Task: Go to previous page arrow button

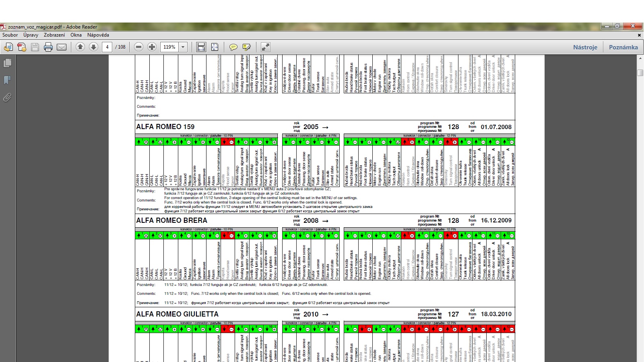Action: tap(80, 47)
